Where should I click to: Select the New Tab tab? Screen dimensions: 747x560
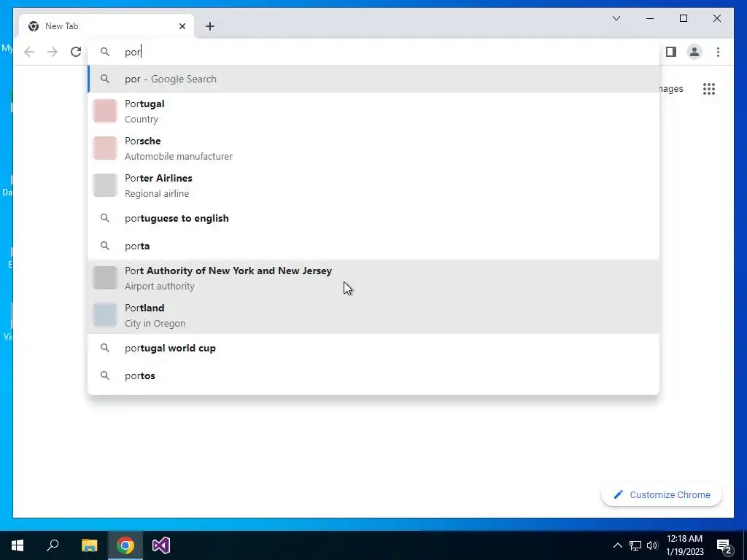click(x=107, y=26)
